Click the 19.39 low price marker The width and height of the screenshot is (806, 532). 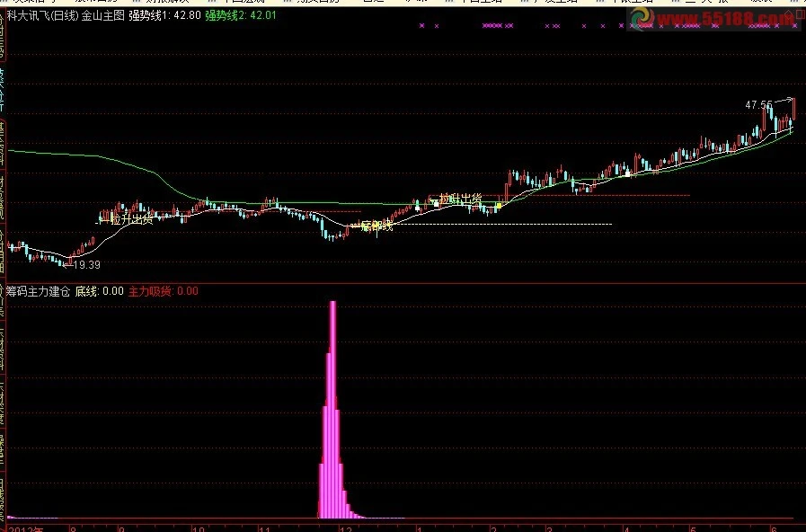(x=86, y=265)
